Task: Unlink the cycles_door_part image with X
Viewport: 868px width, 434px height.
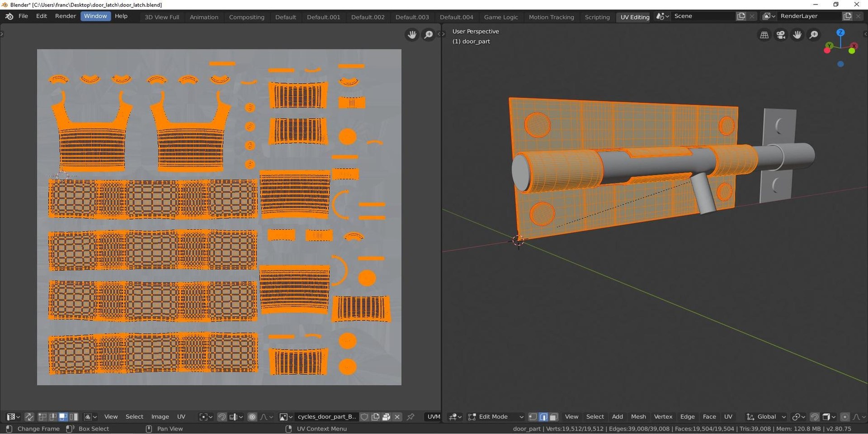Action: (397, 417)
